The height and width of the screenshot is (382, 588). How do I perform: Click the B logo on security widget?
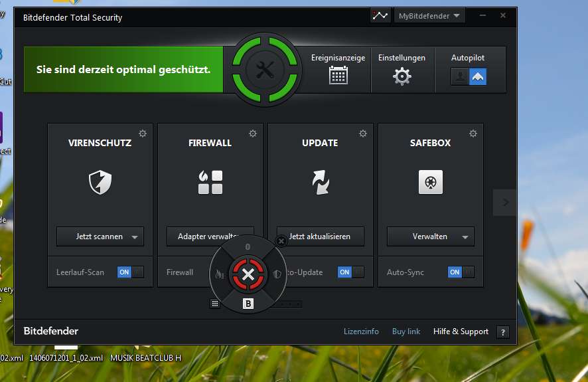point(248,303)
